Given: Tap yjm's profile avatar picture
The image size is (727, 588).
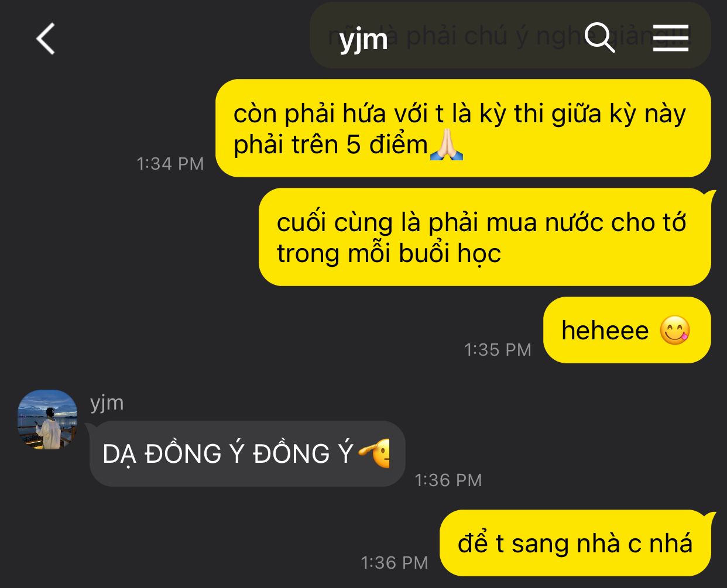Looking at the screenshot, I should click(47, 419).
